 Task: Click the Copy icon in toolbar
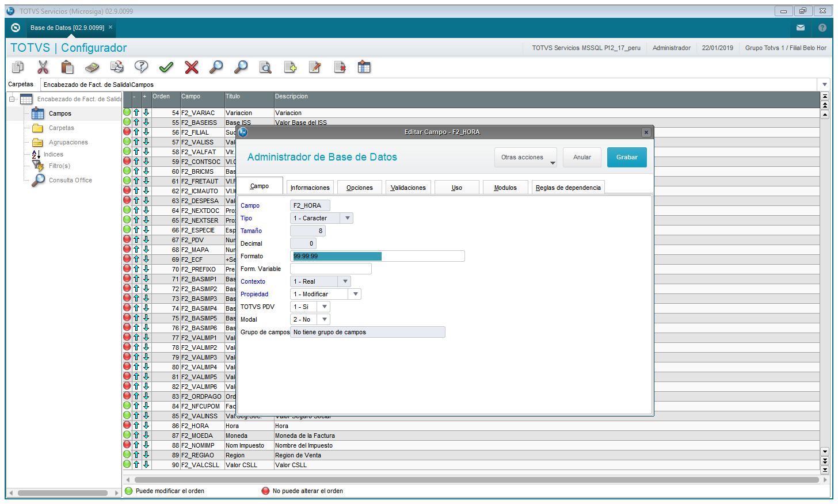click(18, 67)
